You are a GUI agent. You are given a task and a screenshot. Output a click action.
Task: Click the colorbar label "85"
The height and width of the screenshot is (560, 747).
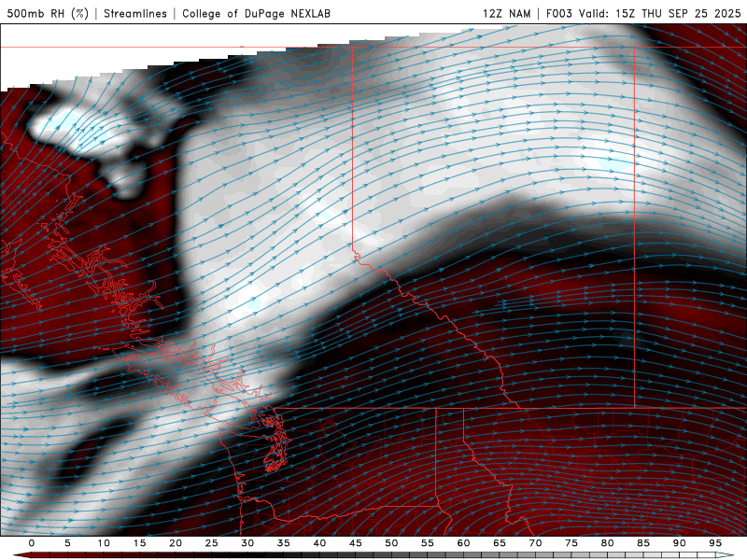click(x=643, y=543)
